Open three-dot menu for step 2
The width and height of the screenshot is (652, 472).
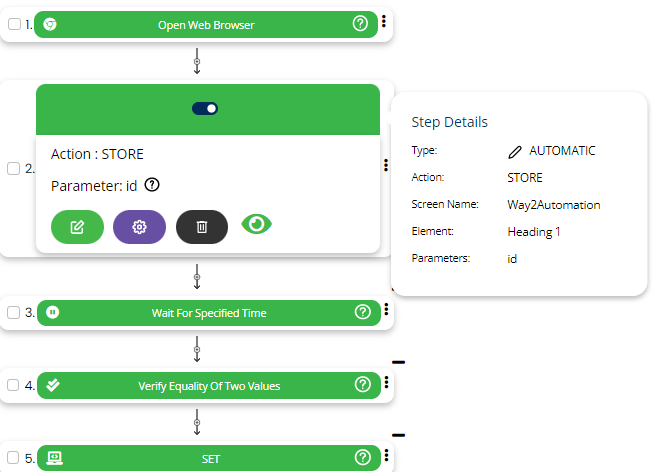(x=385, y=167)
